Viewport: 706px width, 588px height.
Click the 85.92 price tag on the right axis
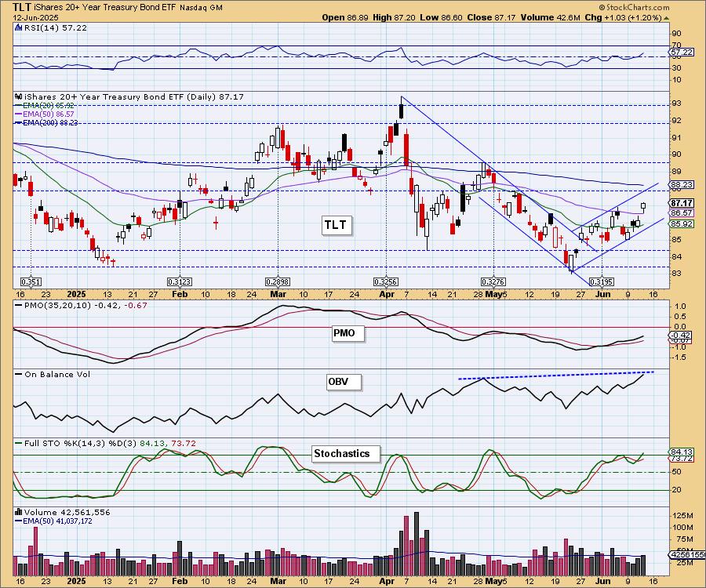(681, 224)
